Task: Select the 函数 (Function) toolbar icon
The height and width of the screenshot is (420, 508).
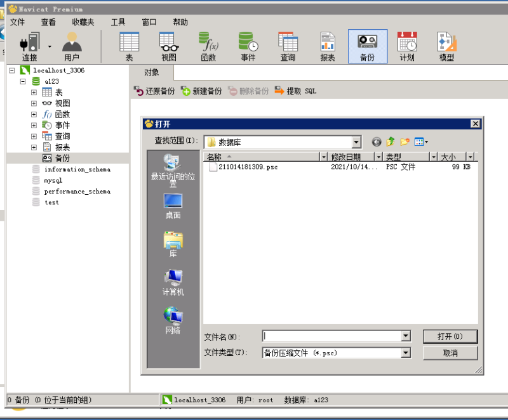Action: coord(208,46)
